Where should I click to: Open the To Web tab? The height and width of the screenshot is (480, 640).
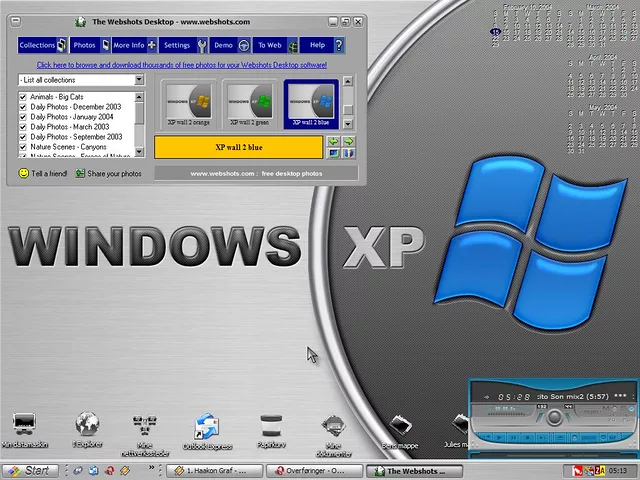[276, 45]
